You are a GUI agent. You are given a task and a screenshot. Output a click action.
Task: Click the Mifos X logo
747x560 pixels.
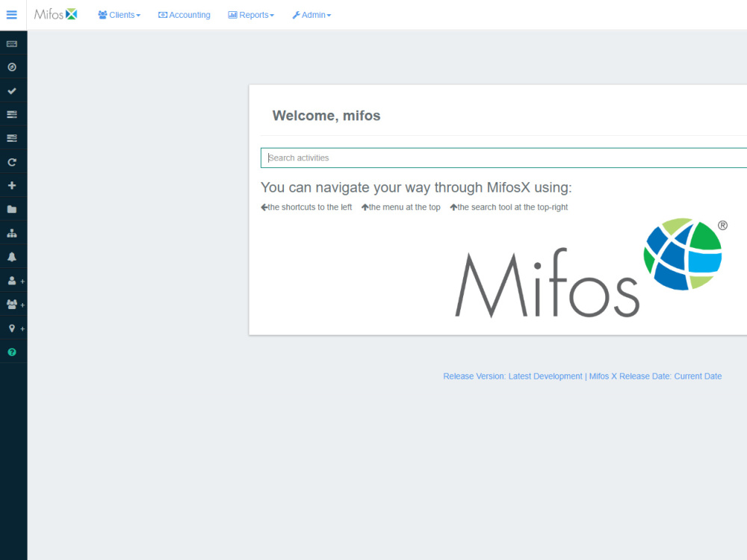coord(56,14)
